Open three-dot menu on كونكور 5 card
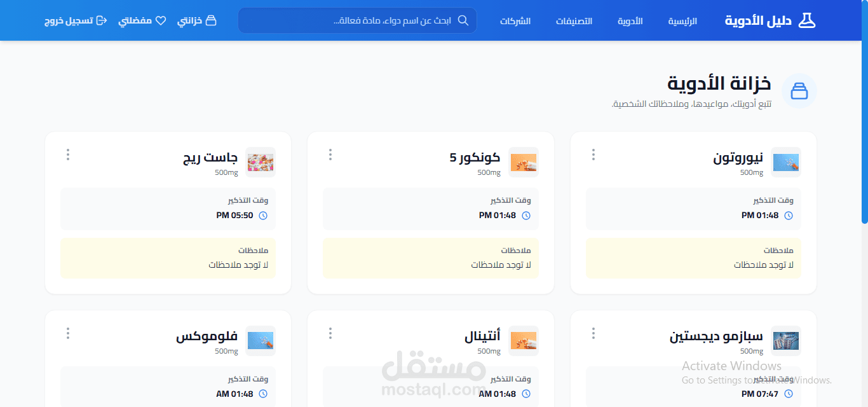The width and height of the screenshot is (868, 407). pyautogui.click(x=330, y=155)
